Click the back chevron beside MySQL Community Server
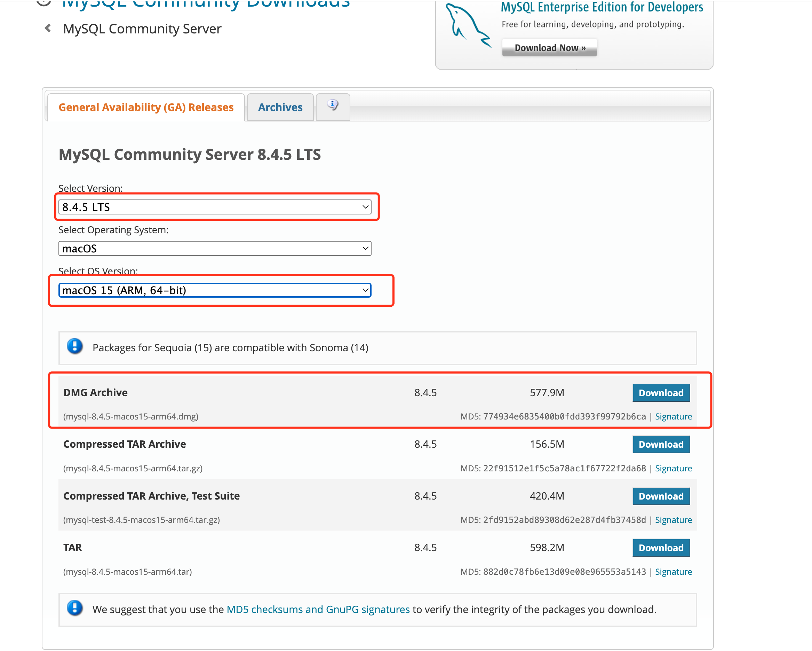812x651 pixels. (48, 28)
